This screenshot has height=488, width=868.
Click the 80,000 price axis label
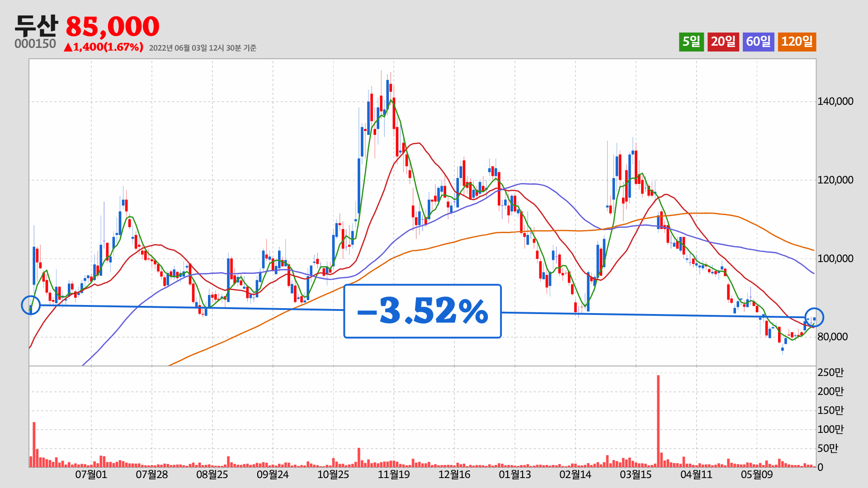[x=832, y=337]
